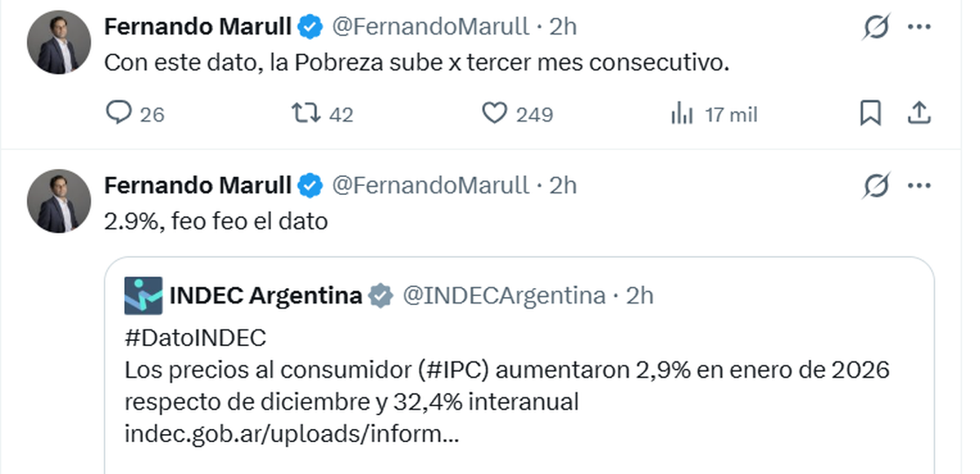
Task: Like the tweet with 249 likes
Action: (495, 114)
